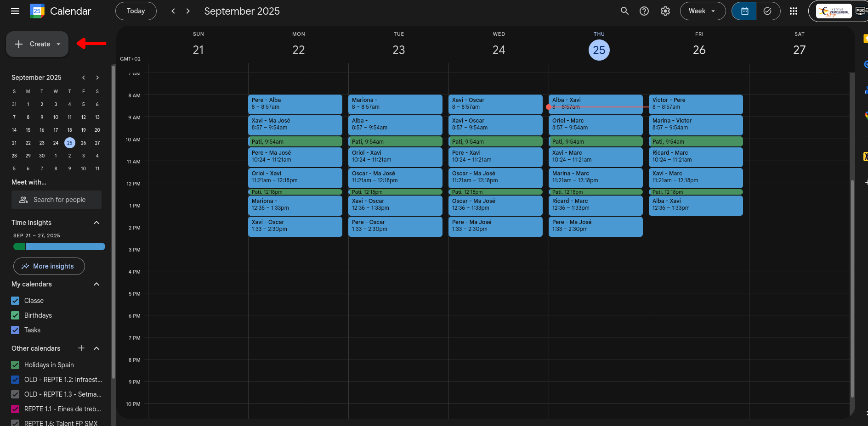This screenshot has height=426, width=868.
Task: Hide the Holidays in Spain calendar
Action: [16, 365]
